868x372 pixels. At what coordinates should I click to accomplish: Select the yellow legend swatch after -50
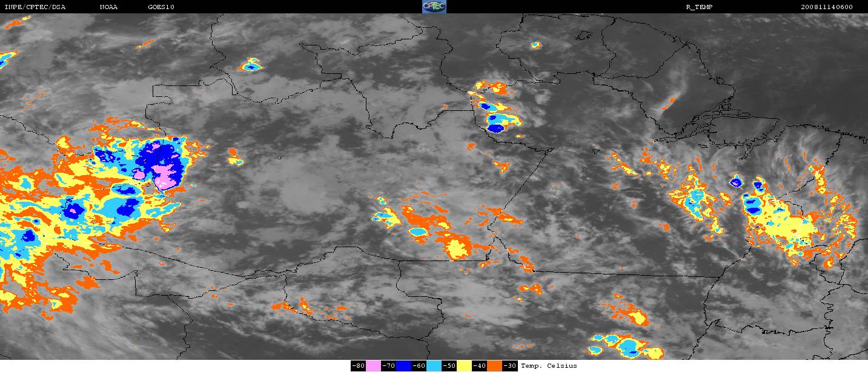point(464,366)
